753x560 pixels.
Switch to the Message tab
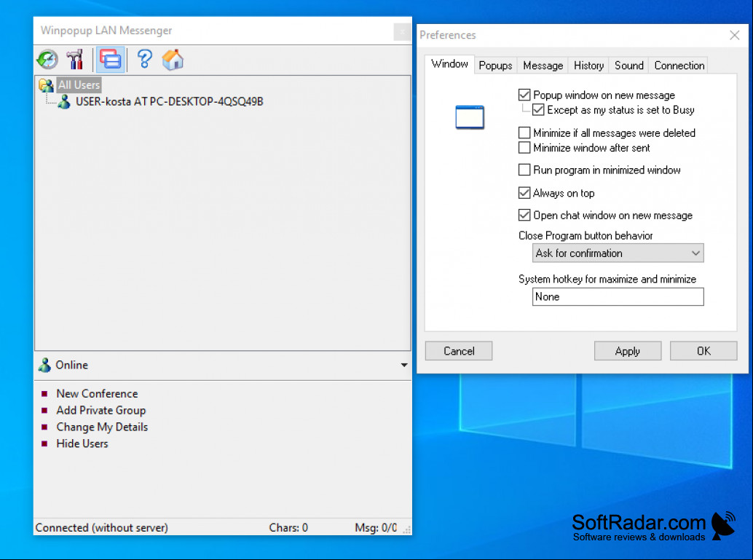pyautogui.click(x=543, y=66)
